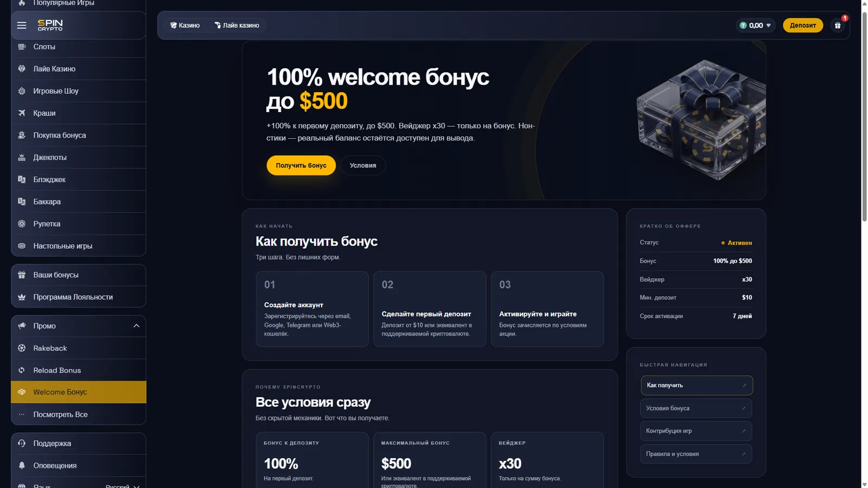Click the Сделайте первый депозит step card

(430, 309)
